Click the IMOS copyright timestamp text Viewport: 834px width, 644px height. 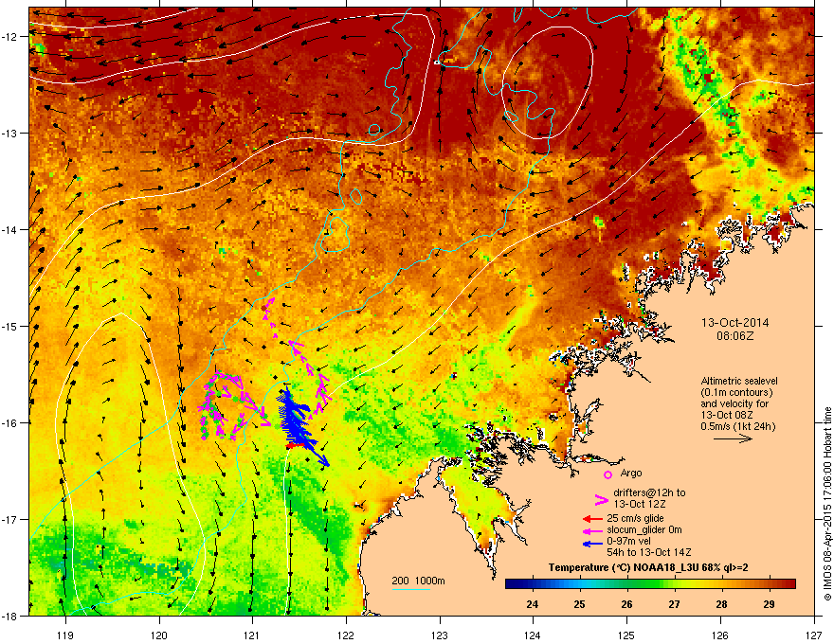coord(827,504)
